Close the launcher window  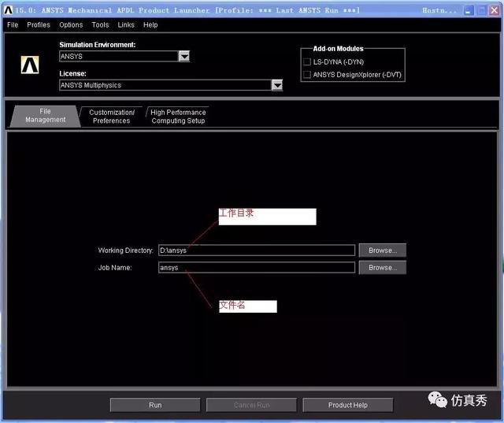point(494,10)
